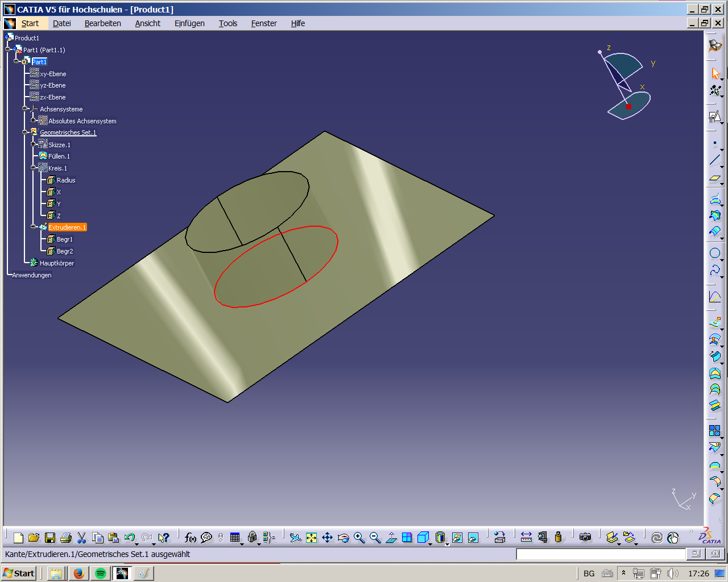The height and width of the screenshot is (582, 728).
Task: Click the Print icon
Action: pos(66,538)
